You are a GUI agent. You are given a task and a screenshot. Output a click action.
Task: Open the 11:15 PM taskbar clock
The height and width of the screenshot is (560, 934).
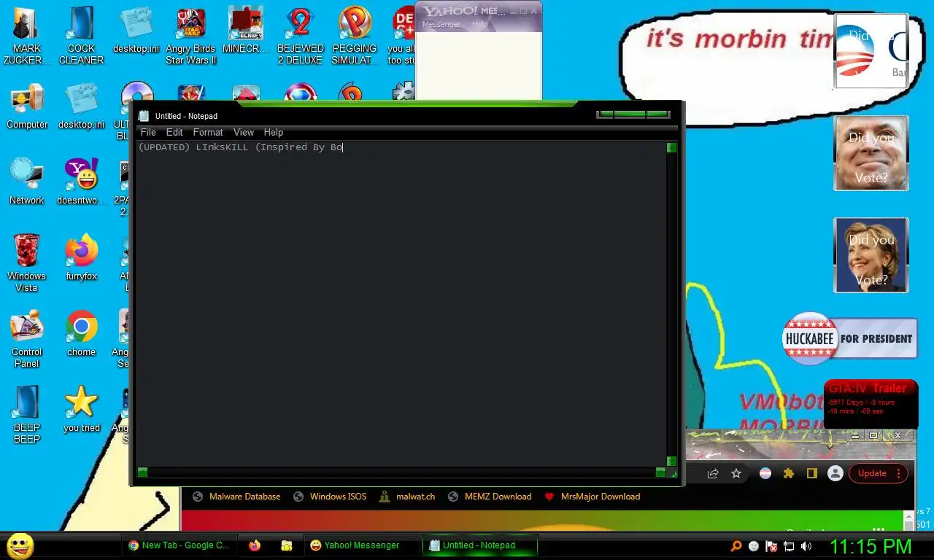871,546
